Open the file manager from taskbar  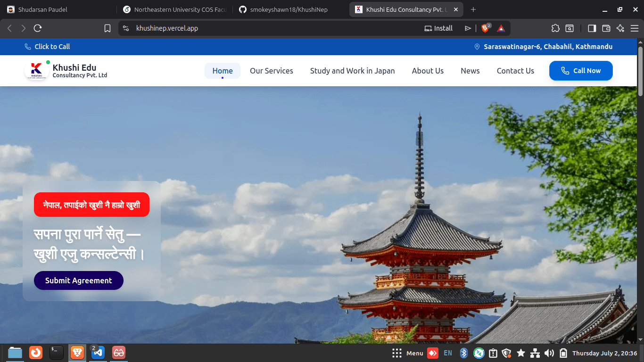[15, 353]
